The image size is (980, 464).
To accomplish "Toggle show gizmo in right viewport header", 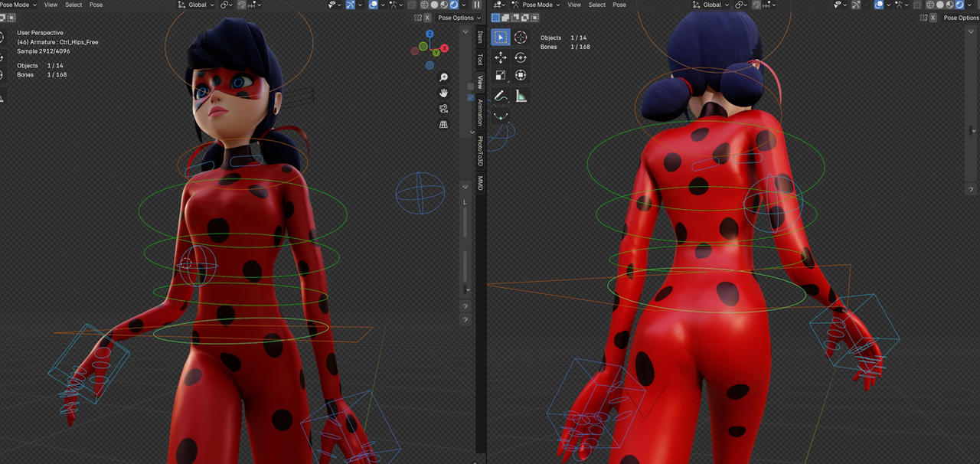I will [855, 5].
